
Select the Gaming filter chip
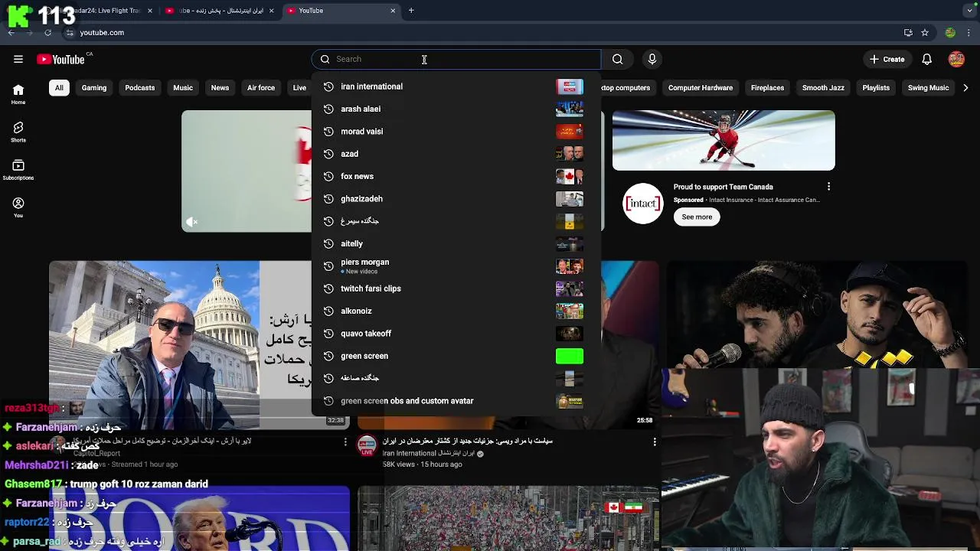click(x=94, y=88)
